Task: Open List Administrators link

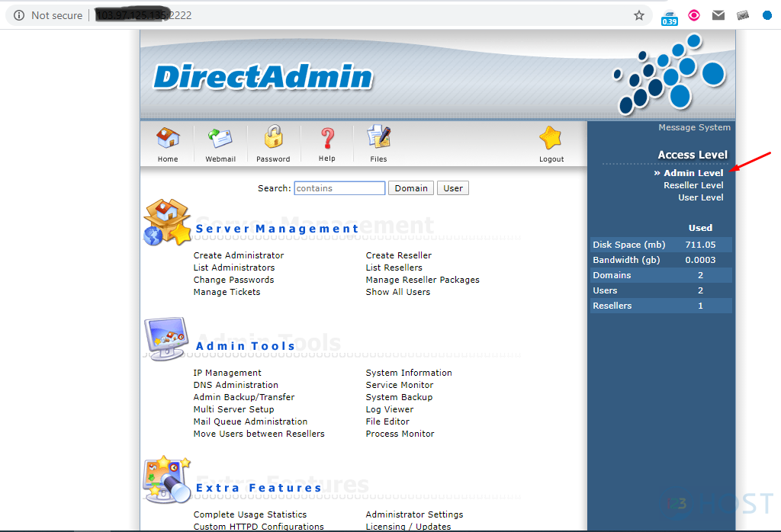Action: [234, 268]
